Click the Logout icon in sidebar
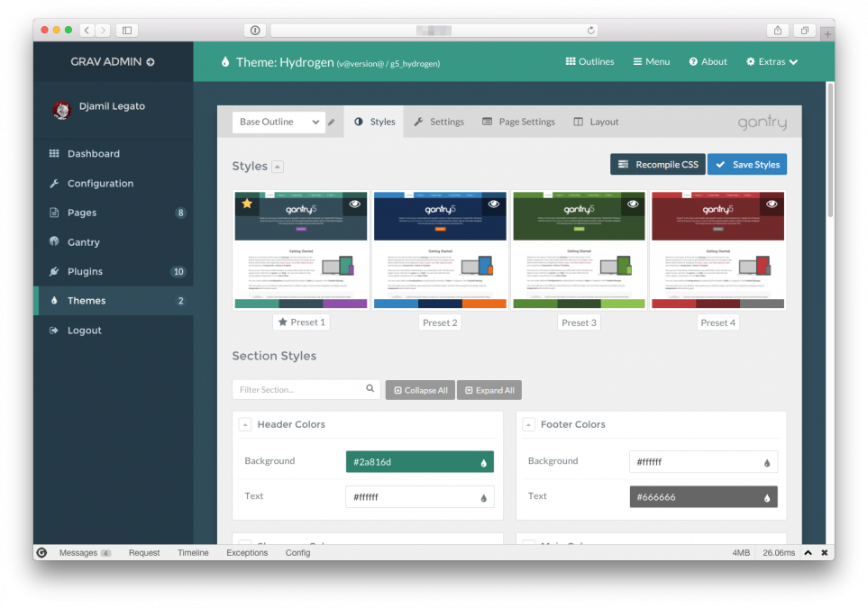868x608 pixels. tap(54, 331)
